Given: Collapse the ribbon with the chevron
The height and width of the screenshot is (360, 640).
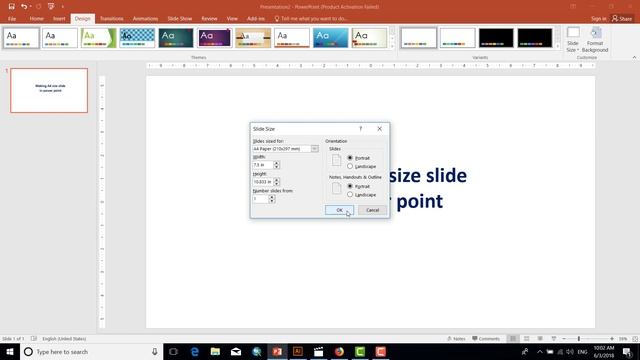Looking at the screenshot, I should (x=634, y=58).
